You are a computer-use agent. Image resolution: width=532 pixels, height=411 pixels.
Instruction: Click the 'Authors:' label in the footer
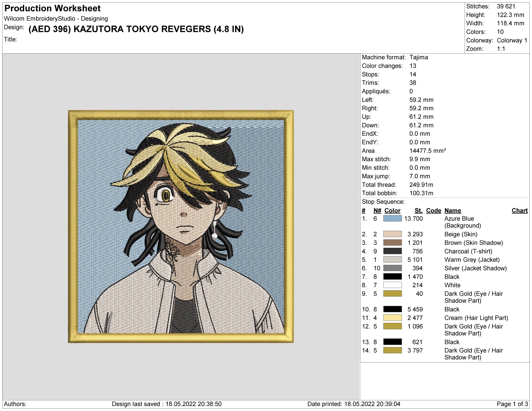coord(15,404)
